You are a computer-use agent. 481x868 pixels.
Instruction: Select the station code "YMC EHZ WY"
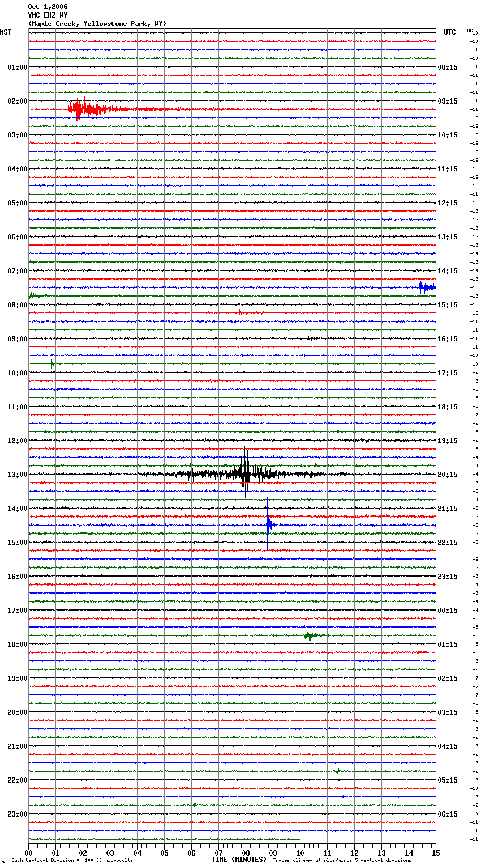(x=48, y=15)
